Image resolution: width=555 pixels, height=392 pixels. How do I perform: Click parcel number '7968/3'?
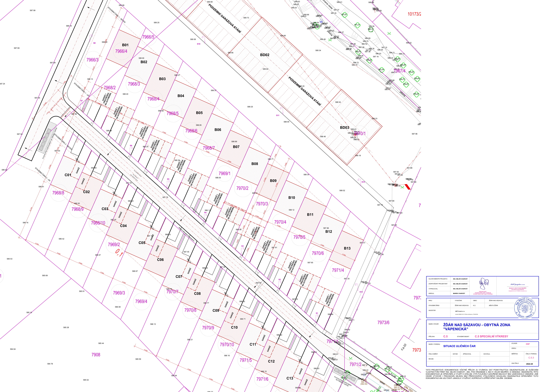134,84
